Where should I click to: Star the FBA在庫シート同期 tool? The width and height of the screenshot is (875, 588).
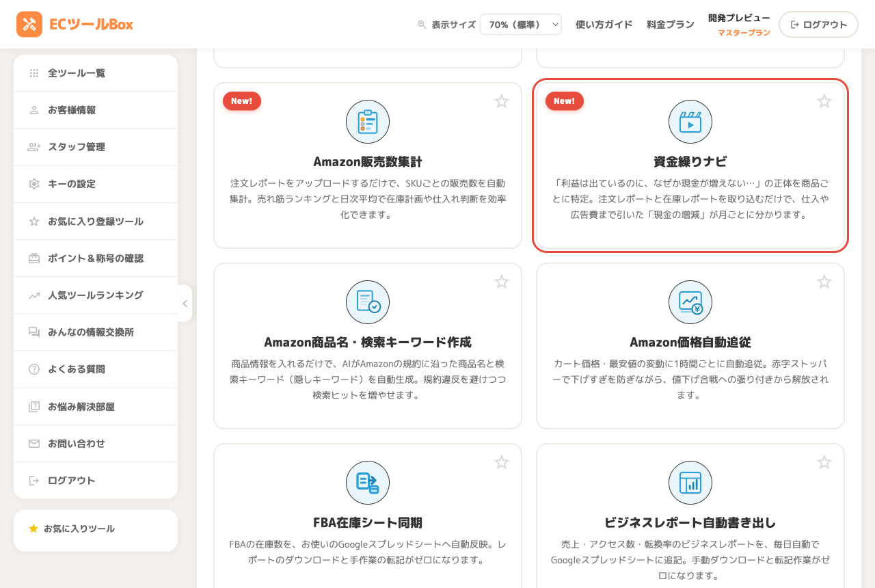point(502,462)
